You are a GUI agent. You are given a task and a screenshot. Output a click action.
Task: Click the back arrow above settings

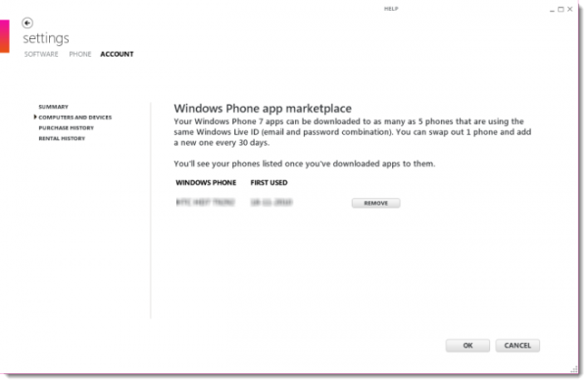pos(27,23)
